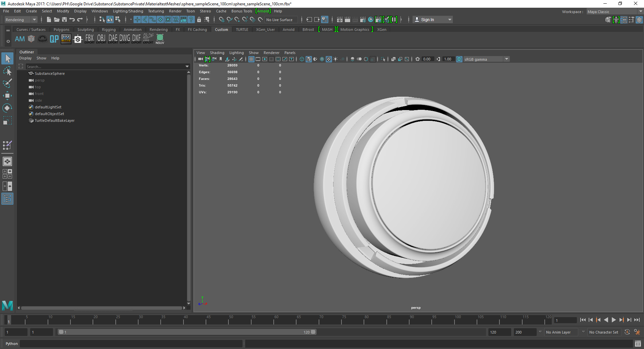Click the Sign In button
The image size is (644, 349).
[x=427, y=20]
